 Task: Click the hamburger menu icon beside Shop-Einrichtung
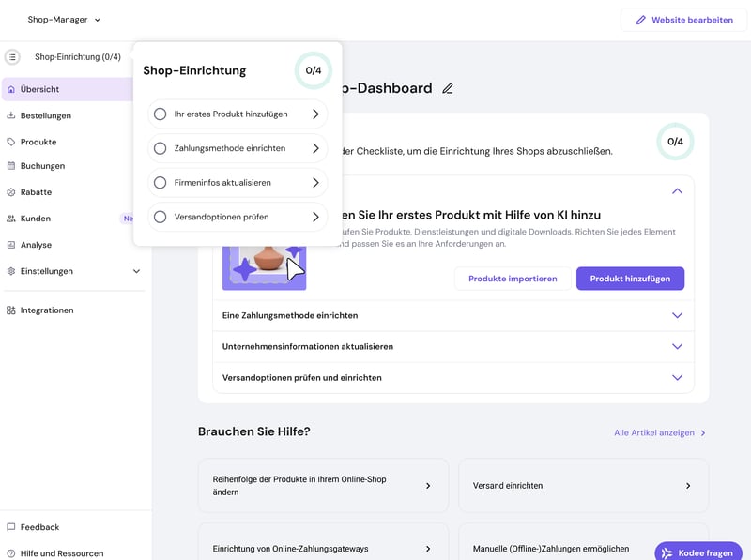click(x=12, y=57)
